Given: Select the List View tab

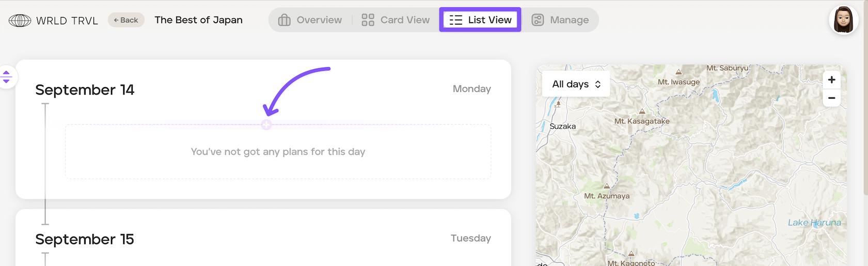Looking at the screenshot, I should pos(480,20).
